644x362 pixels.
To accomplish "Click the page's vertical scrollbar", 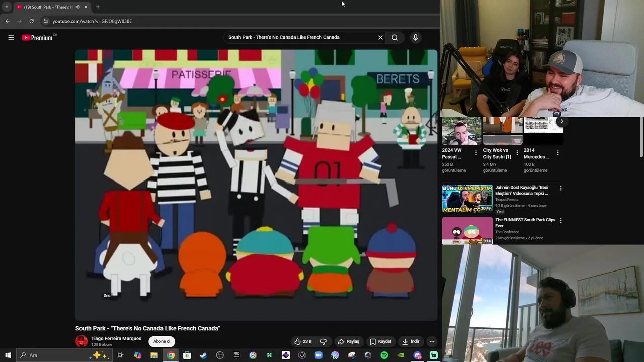I will pyautogui.click(x=641, y=137).
